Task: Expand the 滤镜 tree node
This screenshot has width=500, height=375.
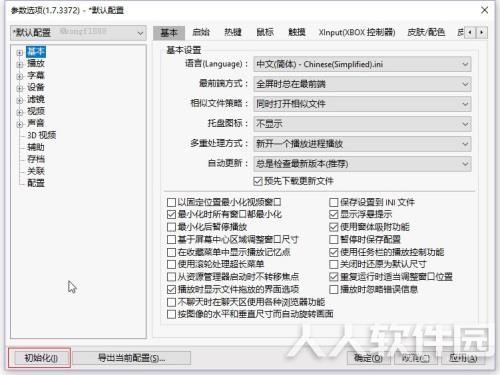Action: [20, 100]
